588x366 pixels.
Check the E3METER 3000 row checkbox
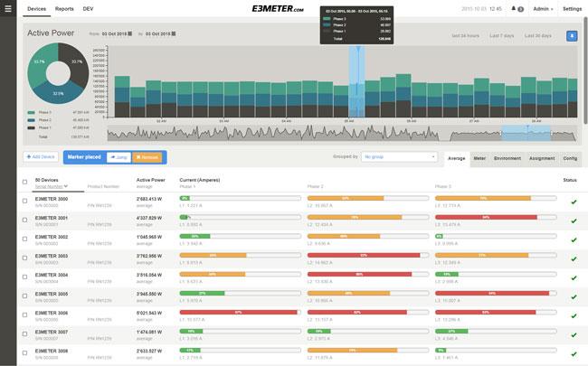24,201
